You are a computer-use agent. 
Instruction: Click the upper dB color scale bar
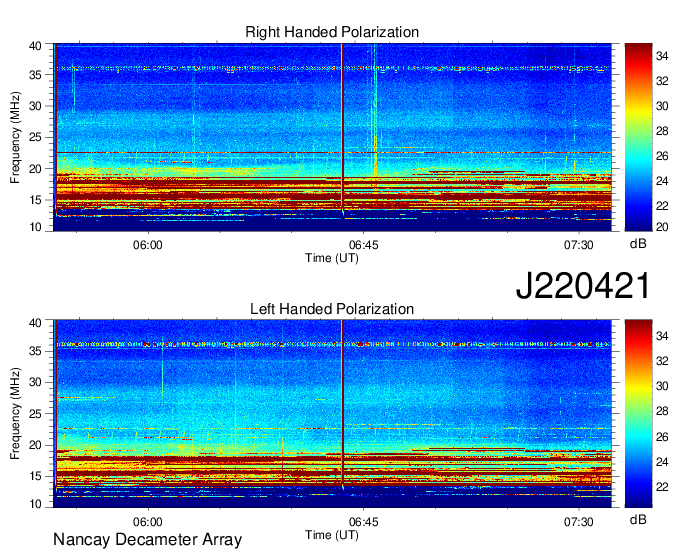coord(638,137)
